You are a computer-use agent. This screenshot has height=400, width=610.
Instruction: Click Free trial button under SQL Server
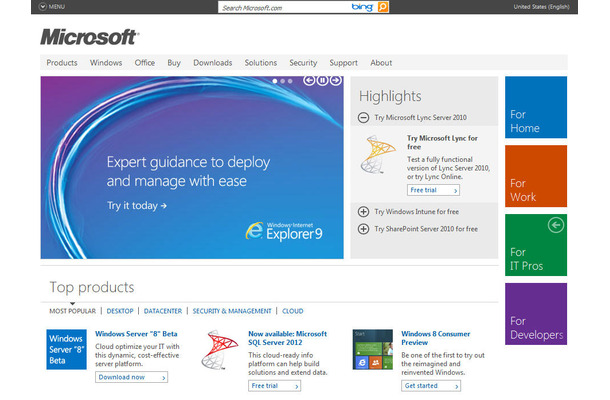click(x=275, y=386)
